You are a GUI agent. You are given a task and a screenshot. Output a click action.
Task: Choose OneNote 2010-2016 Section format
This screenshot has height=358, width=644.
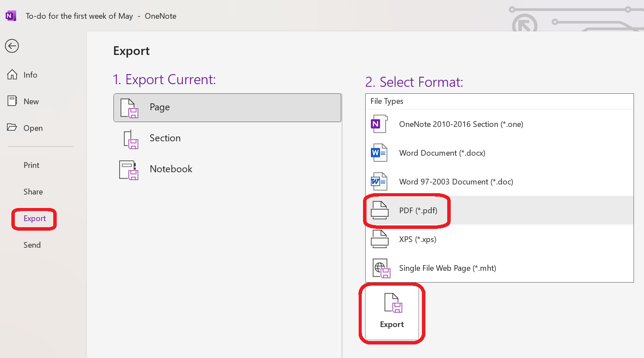click(x=461, y=124)
